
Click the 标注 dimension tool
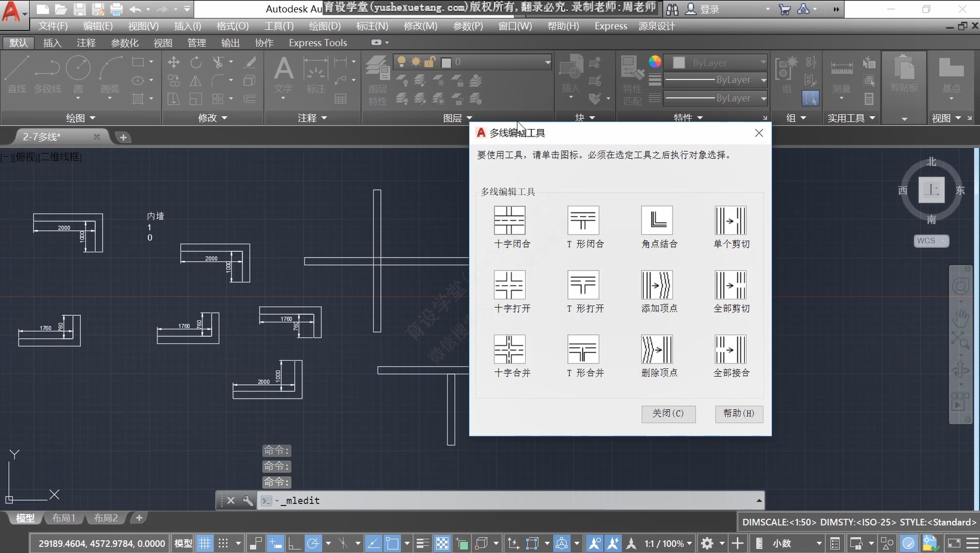(315, 75)
